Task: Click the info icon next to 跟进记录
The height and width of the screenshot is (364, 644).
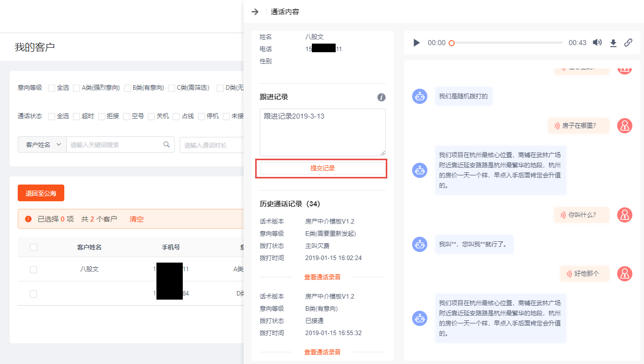Action: (381, 97)
